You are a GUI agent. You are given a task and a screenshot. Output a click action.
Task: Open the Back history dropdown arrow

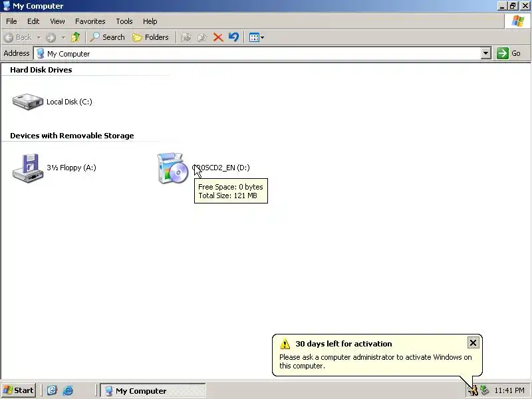point(39,37)
